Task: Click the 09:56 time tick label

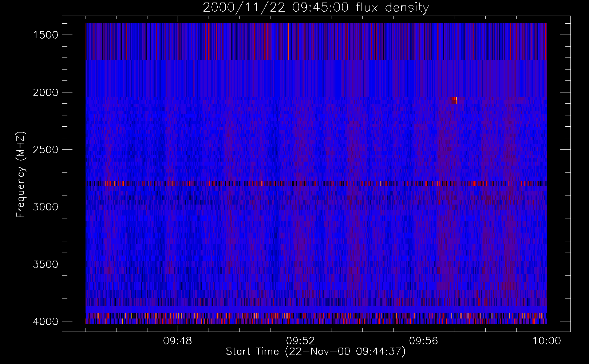Action: [424, 341]
